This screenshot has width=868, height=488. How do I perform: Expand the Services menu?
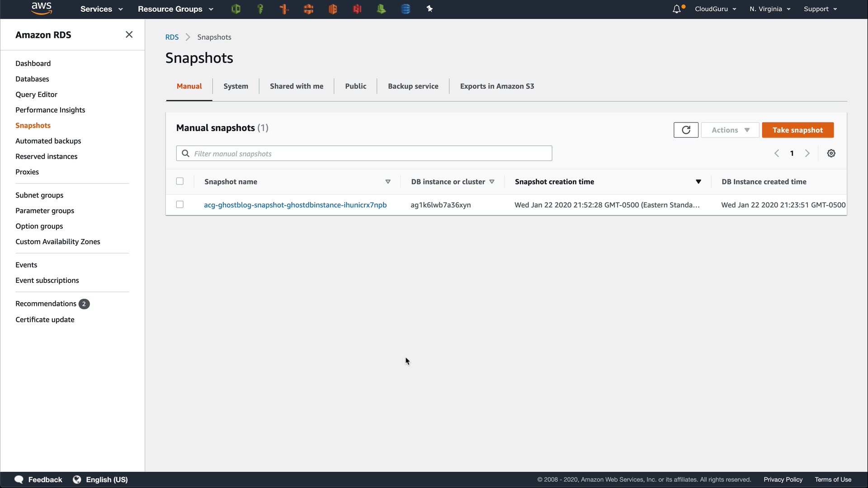point(101,9)
